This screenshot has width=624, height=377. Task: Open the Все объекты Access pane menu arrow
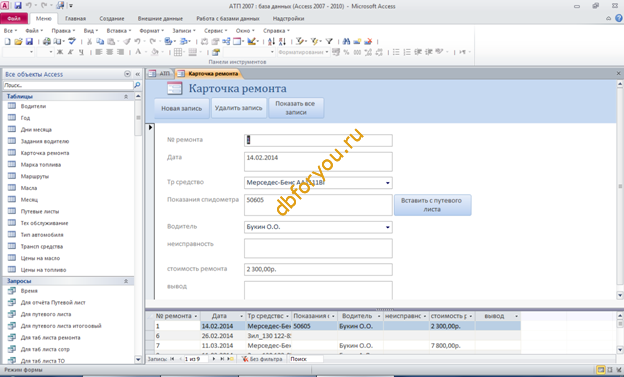tap(127, 74)
